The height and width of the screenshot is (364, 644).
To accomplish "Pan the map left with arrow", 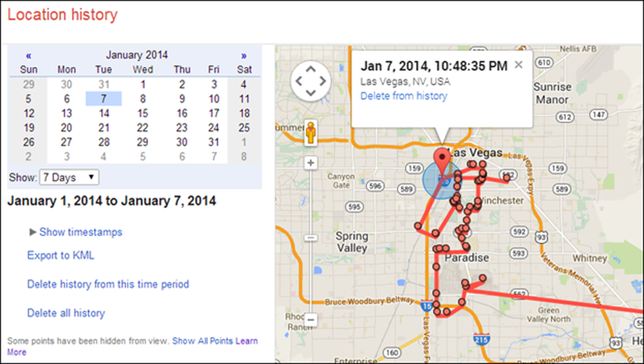I will click(299, 81).
